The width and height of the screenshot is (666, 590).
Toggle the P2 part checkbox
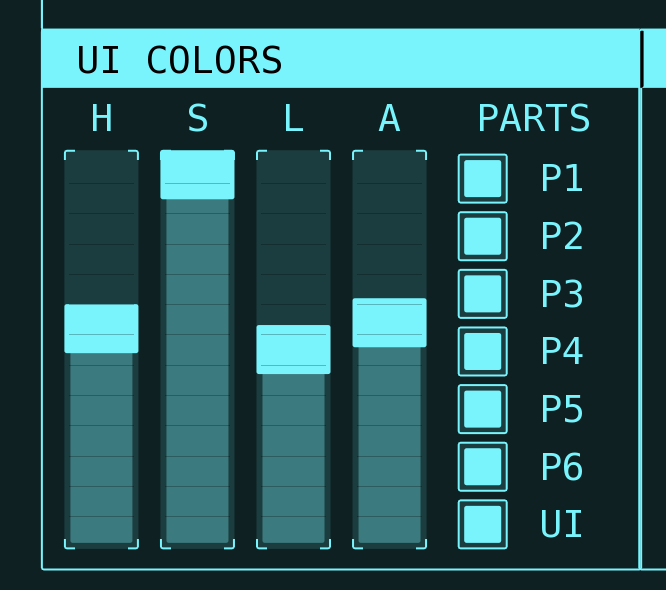[483, 236]
